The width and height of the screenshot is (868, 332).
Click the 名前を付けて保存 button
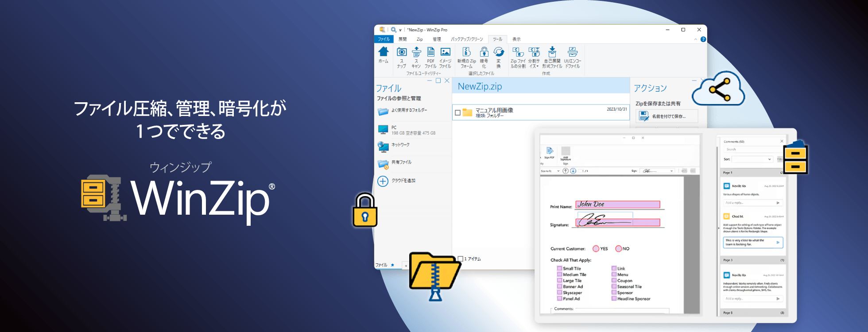click(667, 116)
